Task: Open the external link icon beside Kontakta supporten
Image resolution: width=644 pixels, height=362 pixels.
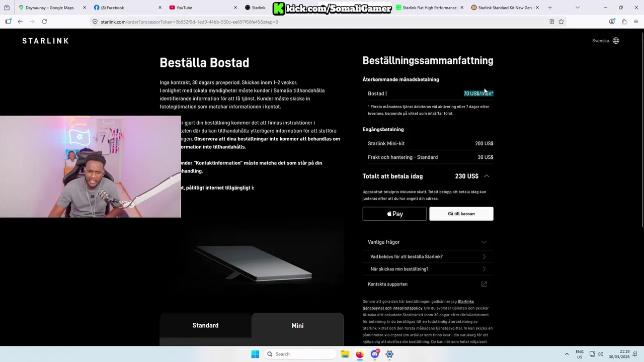Action: [484, 284]
